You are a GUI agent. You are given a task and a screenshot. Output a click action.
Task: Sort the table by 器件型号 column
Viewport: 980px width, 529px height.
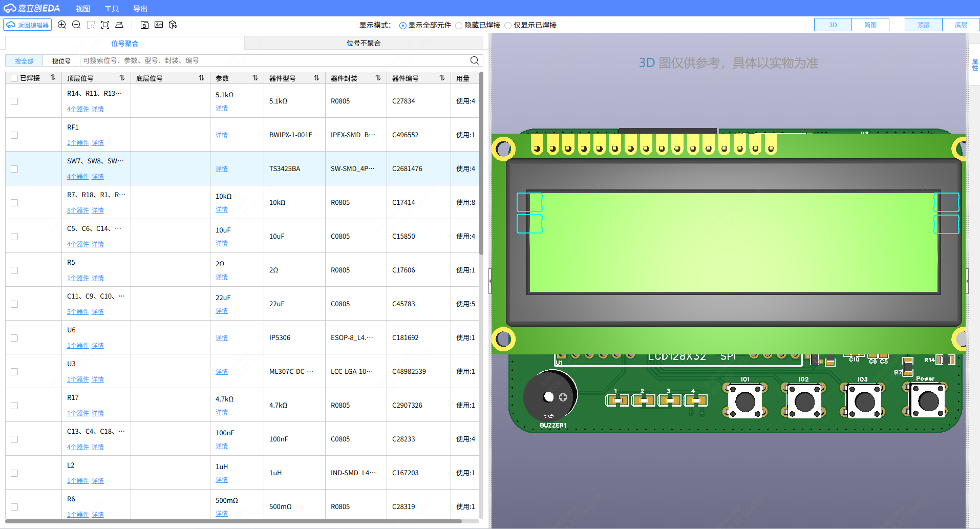[x=316, y=78]
